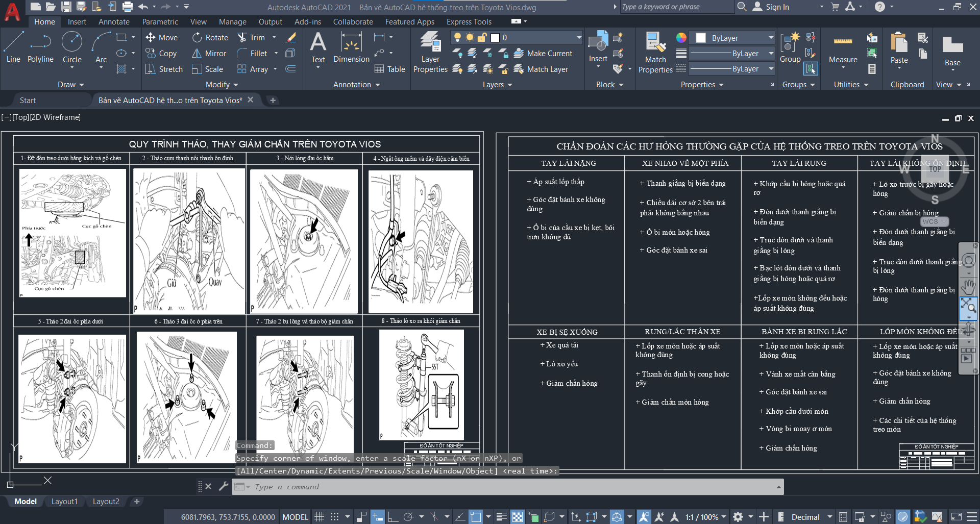Click Make Current layer button

pyautogui.click(x=543, y=53)
